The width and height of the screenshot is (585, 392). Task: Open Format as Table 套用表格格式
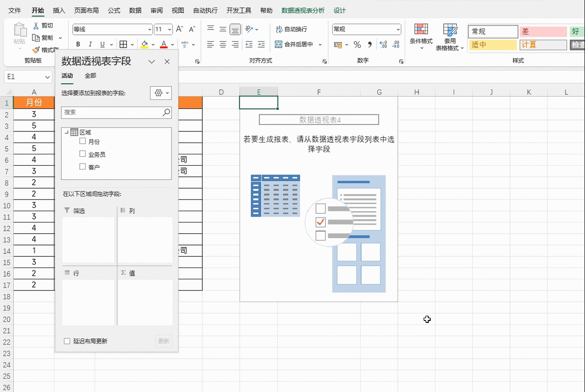point(450,37)
